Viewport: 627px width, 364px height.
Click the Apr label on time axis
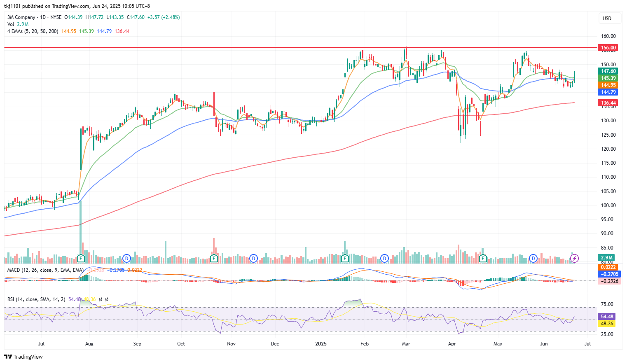[x=452, y=344]
